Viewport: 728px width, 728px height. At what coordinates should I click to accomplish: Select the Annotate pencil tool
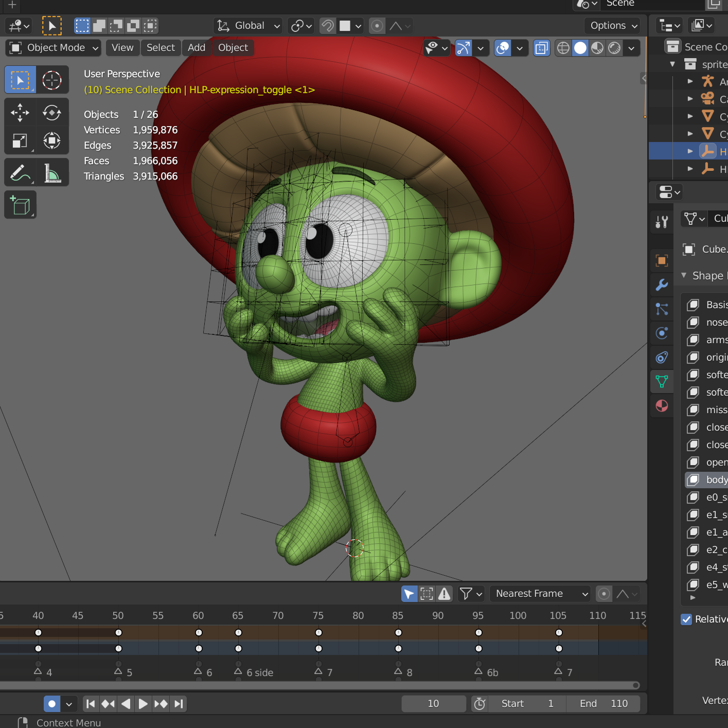click(20, 173)
